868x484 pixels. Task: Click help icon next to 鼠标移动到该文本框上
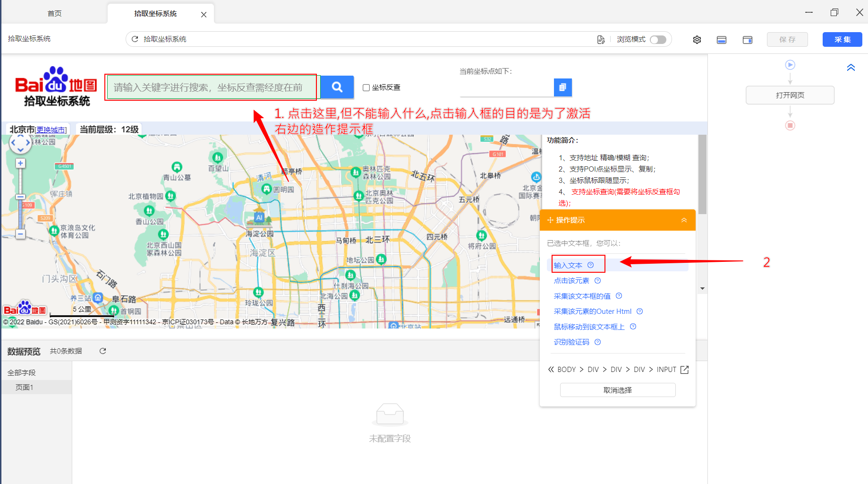633,327
